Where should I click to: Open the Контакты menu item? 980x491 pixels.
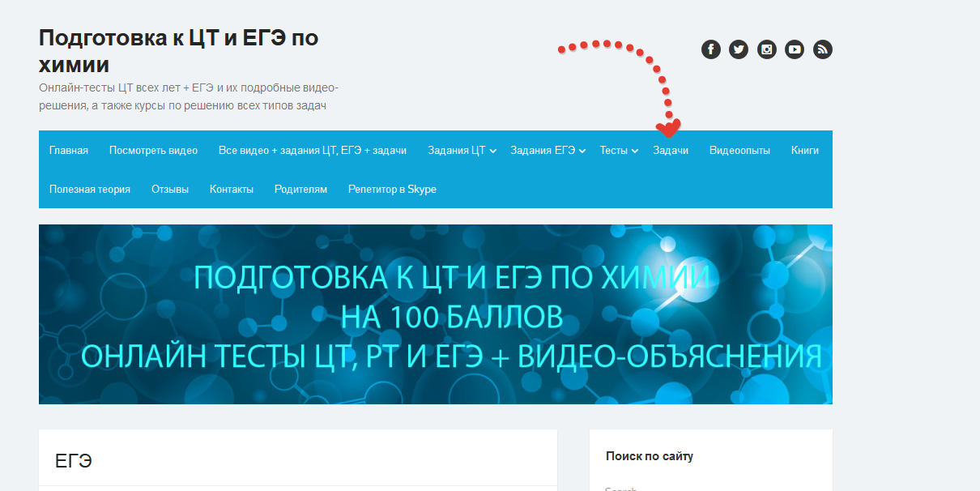pyautogui.click(x=232, y=189)
